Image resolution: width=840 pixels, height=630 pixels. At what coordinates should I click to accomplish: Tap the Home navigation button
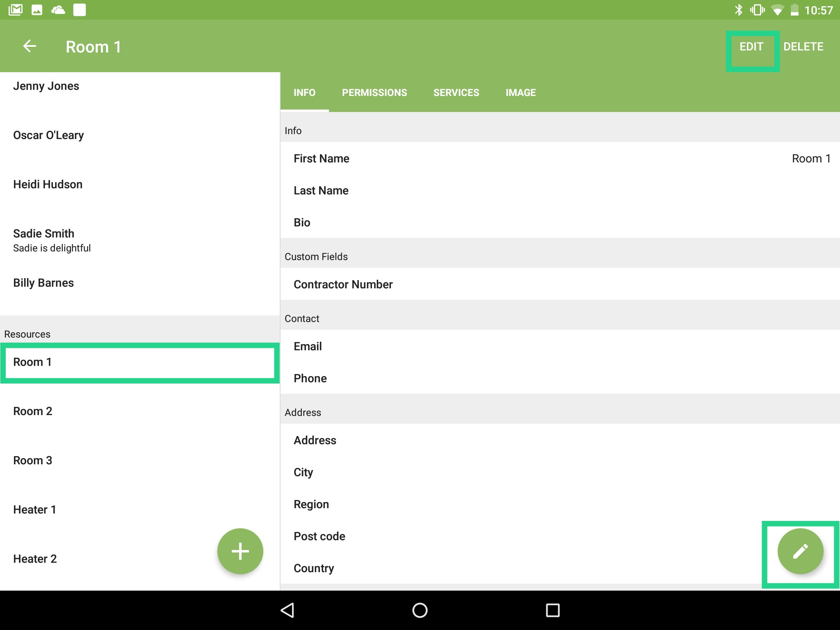[419, 610]
